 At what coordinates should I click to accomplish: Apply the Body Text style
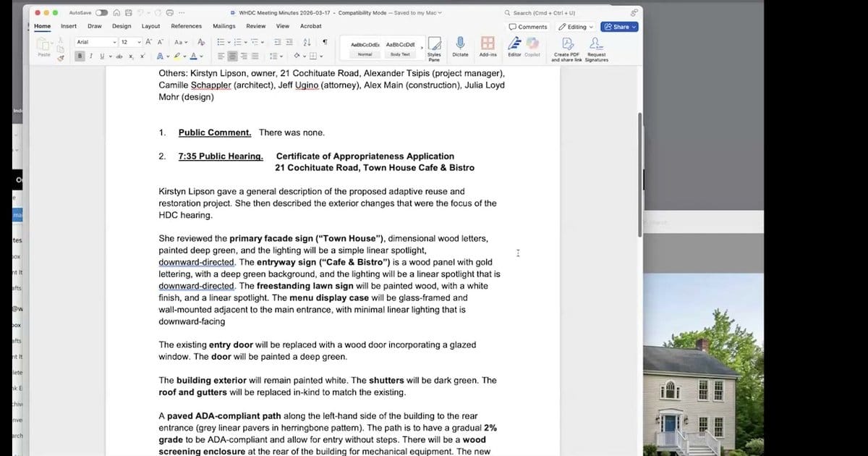tap(400, 48)
